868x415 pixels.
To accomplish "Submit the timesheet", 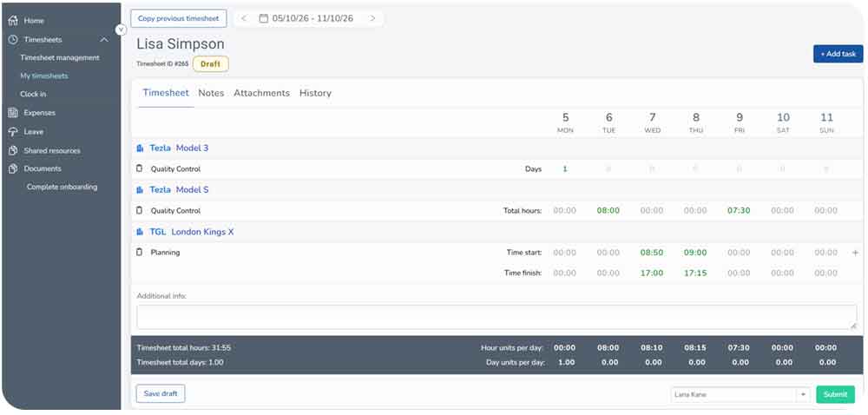I will [x=835, y=394].
